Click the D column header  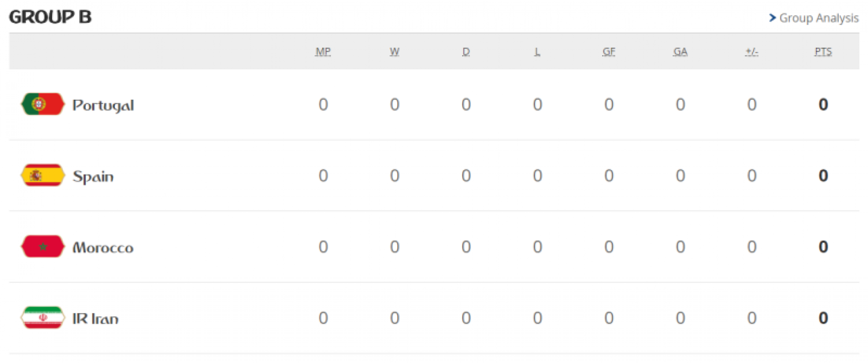(x=466, y=52)
